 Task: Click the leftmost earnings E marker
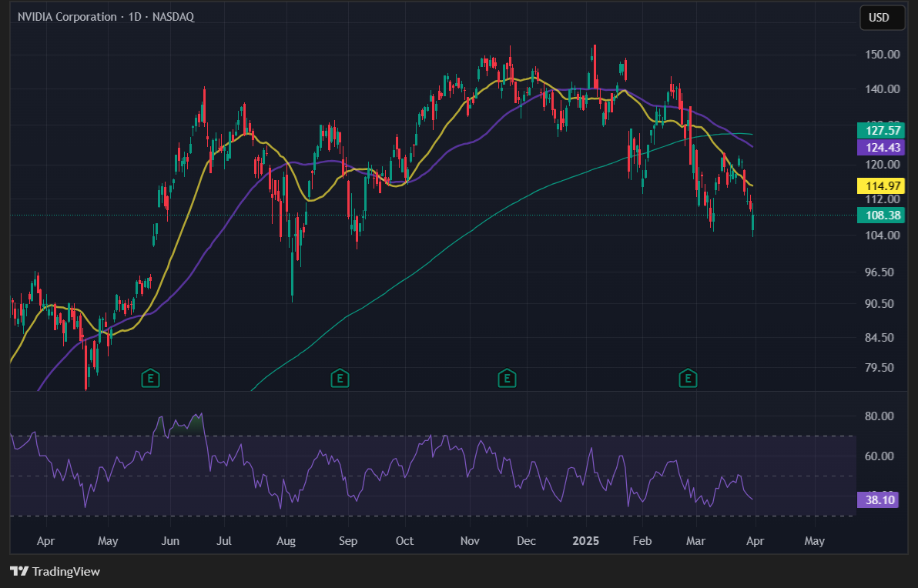152,378
